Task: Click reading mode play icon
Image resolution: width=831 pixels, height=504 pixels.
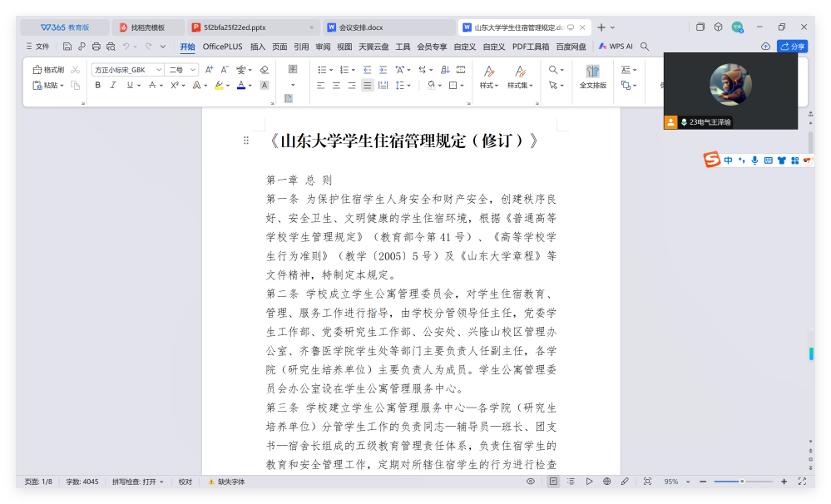Action: click(x=589, y=482)
